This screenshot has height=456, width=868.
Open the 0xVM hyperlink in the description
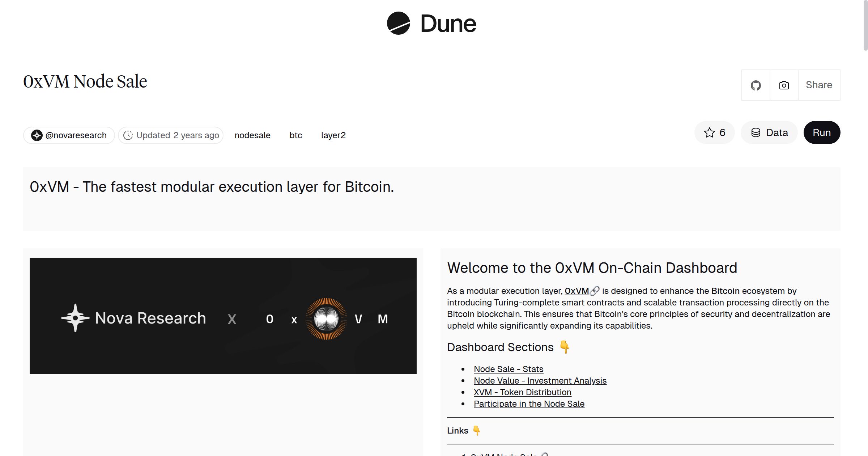(577, 291)
